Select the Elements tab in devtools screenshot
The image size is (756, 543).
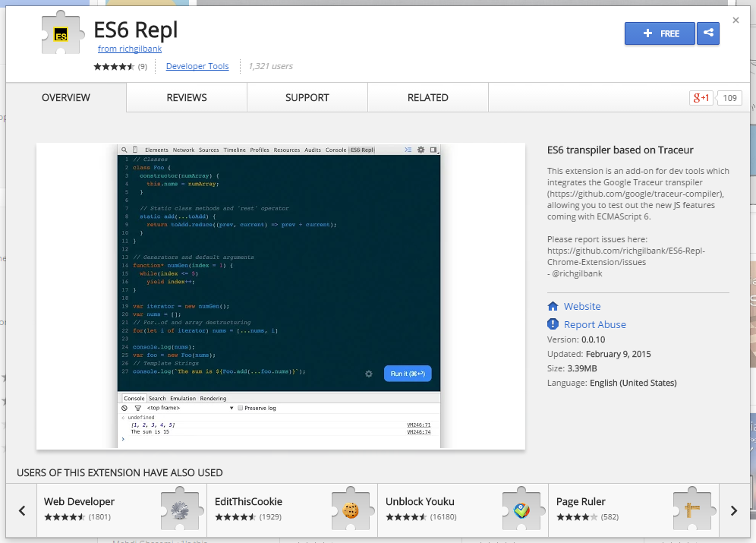156,150
